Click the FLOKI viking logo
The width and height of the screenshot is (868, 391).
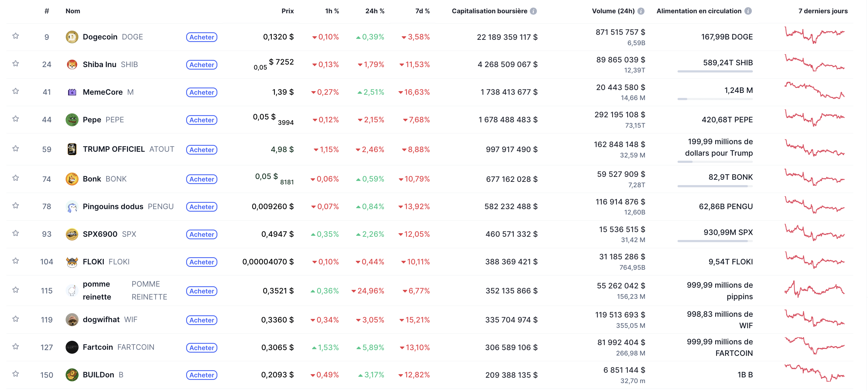tap(72, 262)
